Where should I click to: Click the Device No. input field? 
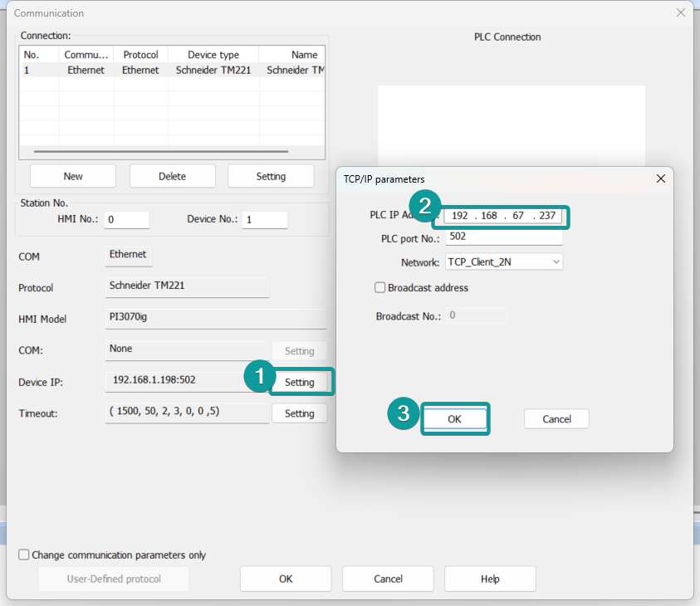[x=265, y=220]
